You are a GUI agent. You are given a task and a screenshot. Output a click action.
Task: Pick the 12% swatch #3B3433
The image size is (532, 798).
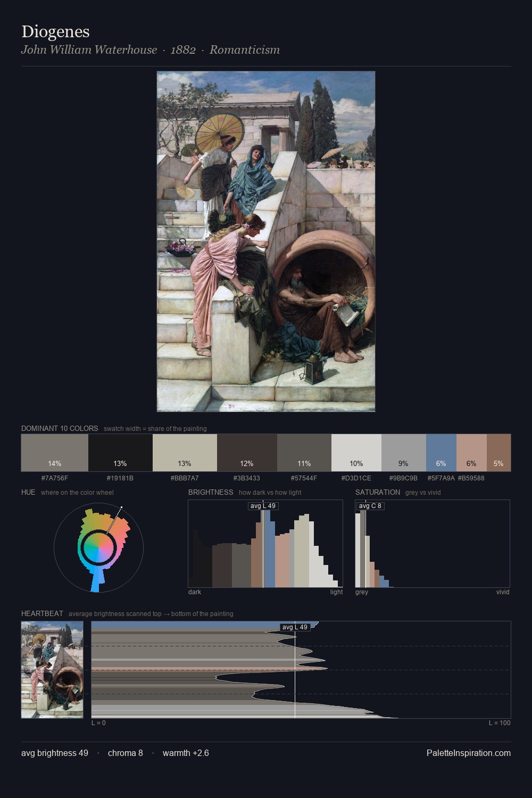[x=247, y=453]
